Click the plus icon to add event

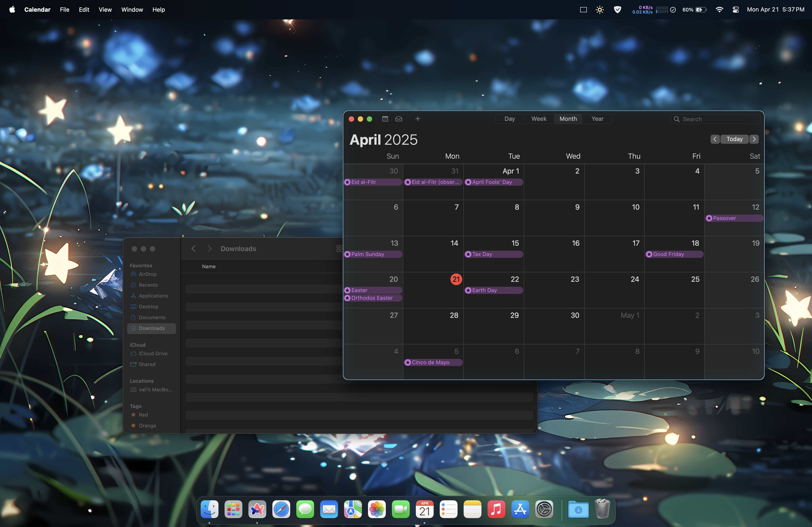[x=418, y=119]
